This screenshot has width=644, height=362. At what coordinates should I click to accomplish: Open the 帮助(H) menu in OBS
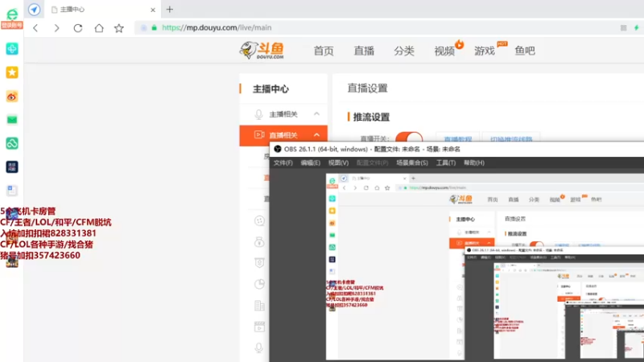point(474,163)
